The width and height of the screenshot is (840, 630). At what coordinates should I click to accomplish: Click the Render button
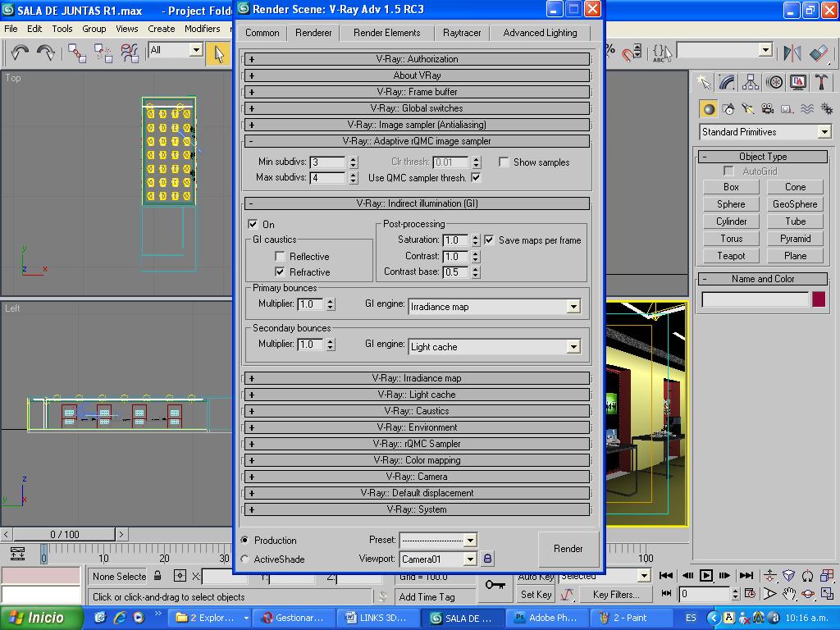[x=568, y=549]
